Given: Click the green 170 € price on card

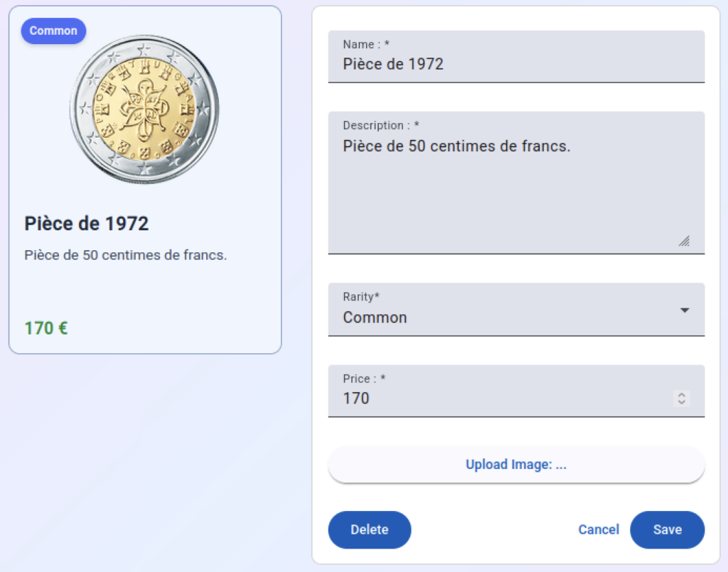Looking at the screenshot, I should pyautogui.click(x=46, y=328).
